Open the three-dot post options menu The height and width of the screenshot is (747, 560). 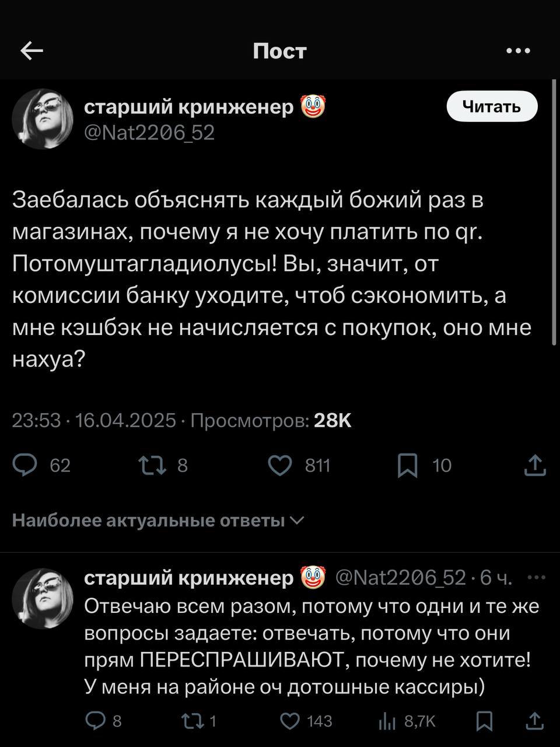click(x=518, y=51)
